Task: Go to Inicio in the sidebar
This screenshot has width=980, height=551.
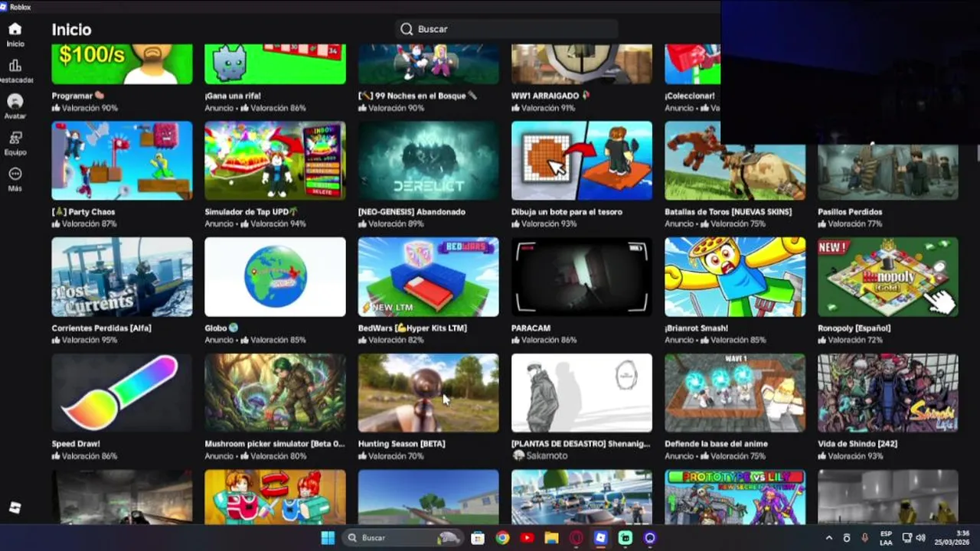Action: tap(15, 34)
